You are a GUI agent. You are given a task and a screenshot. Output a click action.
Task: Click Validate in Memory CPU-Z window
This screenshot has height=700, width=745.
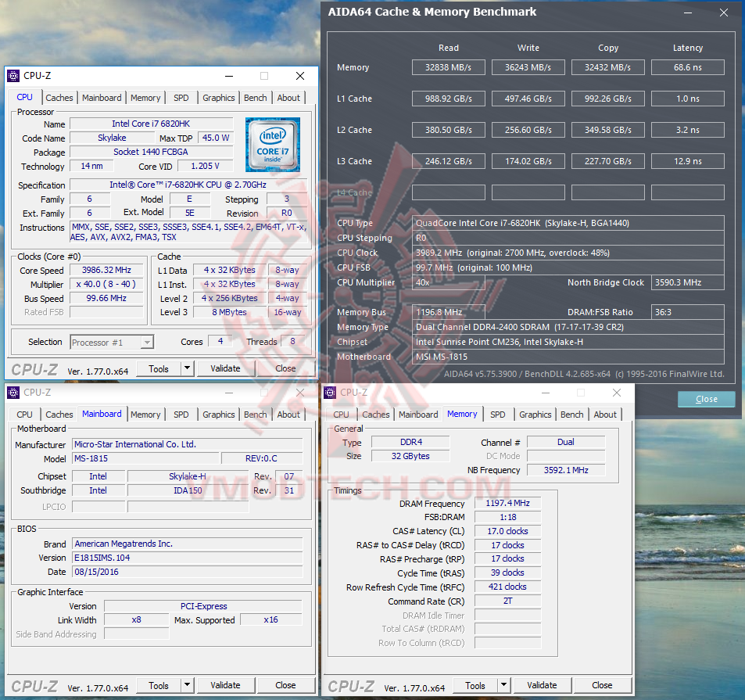(542, 685)
